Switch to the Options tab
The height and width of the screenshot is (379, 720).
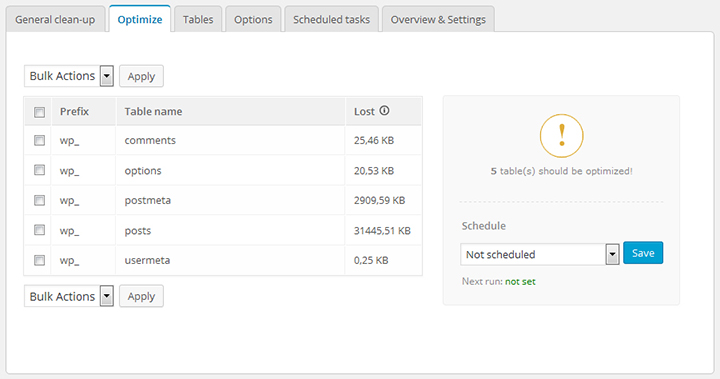253,20
